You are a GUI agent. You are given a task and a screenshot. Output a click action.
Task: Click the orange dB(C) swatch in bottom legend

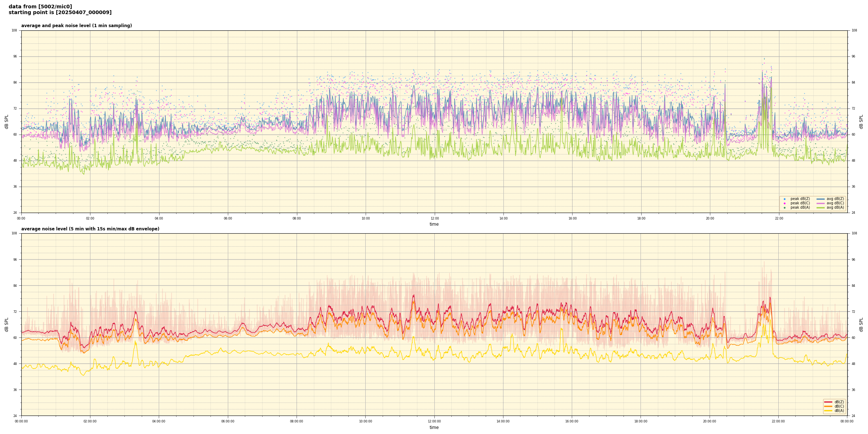pos(828,406)
